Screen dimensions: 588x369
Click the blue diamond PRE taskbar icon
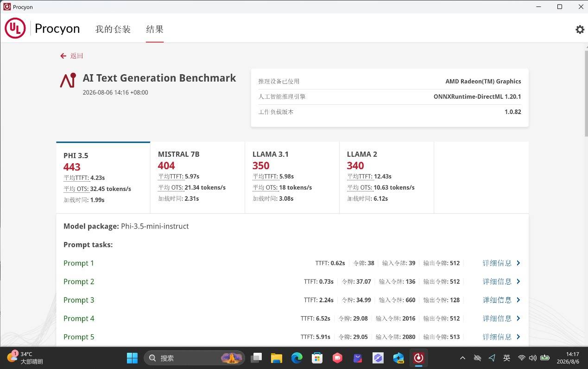[398, 358]
